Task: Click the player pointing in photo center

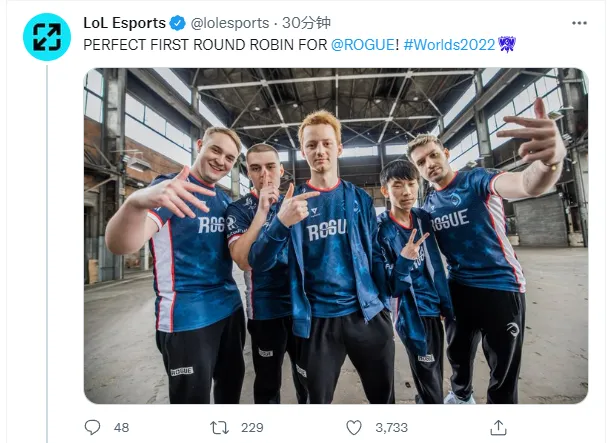Action: pyautogui.click(x=325, y=256)
